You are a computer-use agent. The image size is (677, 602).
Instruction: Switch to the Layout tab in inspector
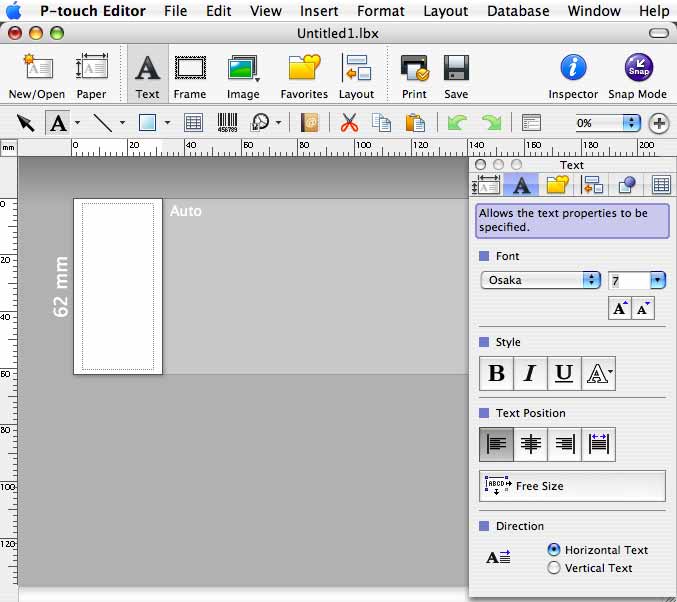[x=592, y=185]
